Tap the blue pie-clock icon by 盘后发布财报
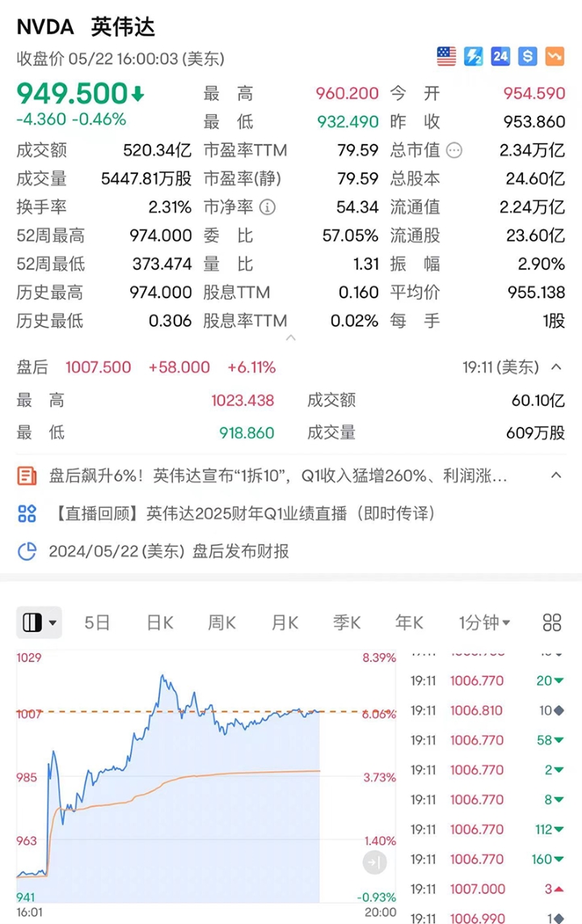 click(27, 551)
